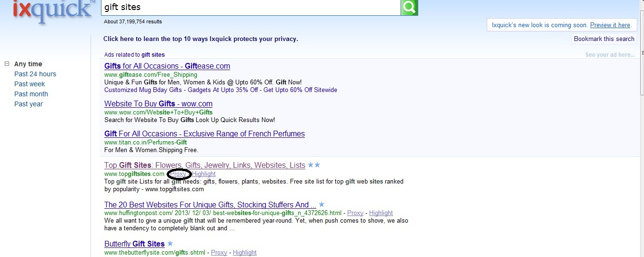Open the Preview it here link
This screenshot has height=257, width=644.
[610, 25]
